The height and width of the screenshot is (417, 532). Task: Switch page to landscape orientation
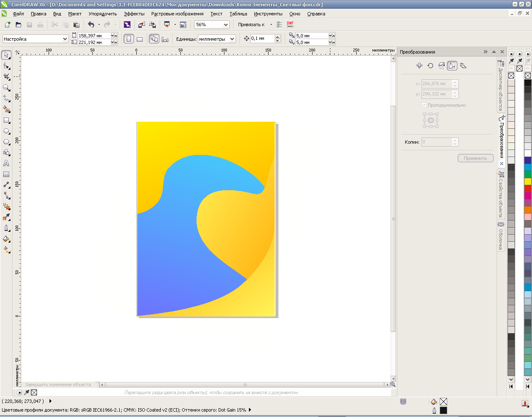click(x=140, y=39)
